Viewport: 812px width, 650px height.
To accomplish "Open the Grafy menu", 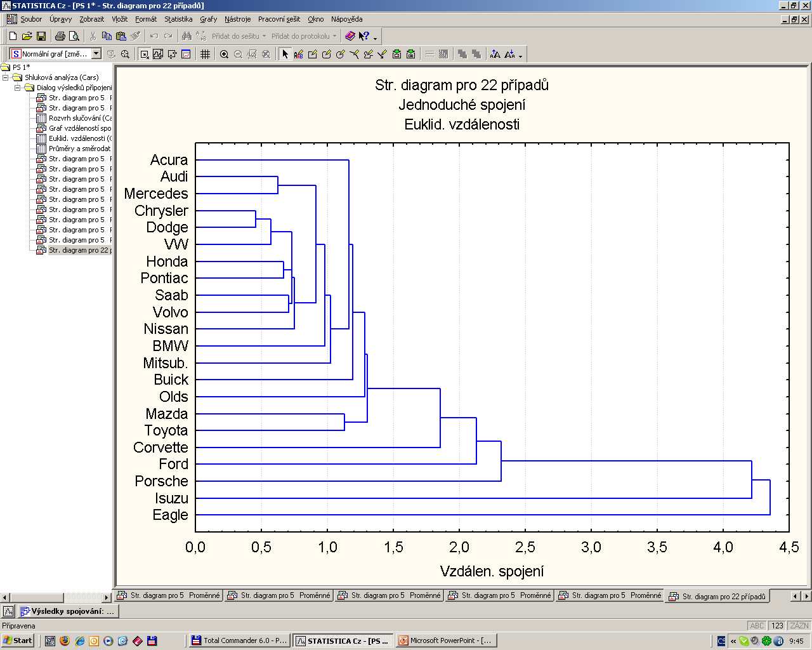I will point(208,19).
